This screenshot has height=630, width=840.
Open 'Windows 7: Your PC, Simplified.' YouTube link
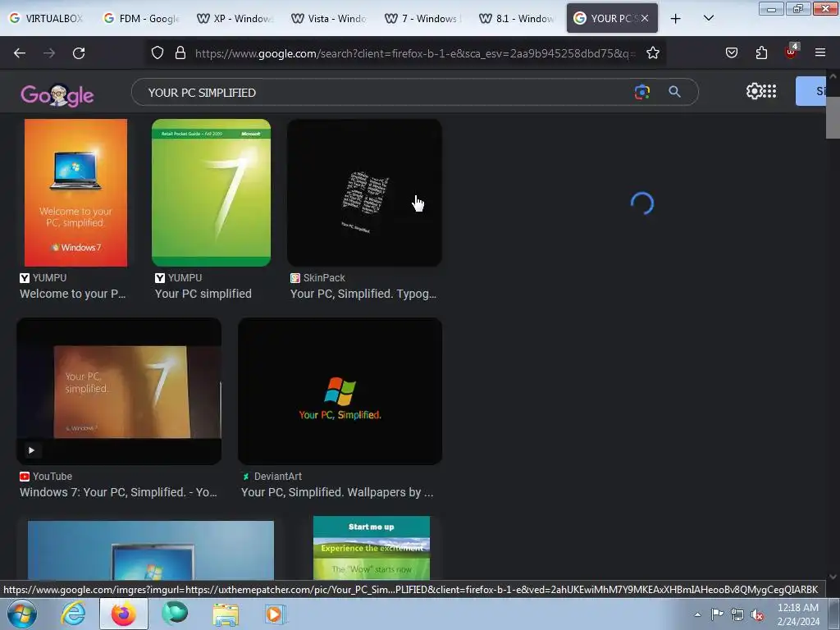point(118,492)
